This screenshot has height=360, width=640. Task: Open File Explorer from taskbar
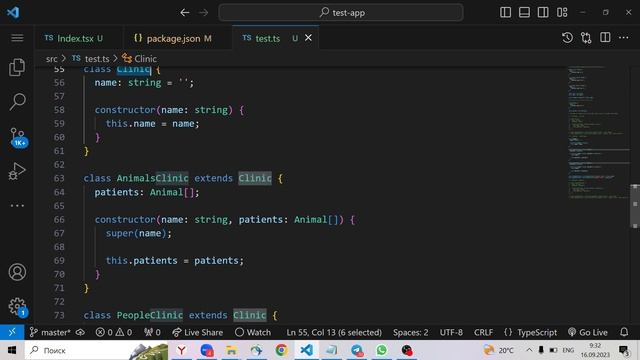(231, 350)
